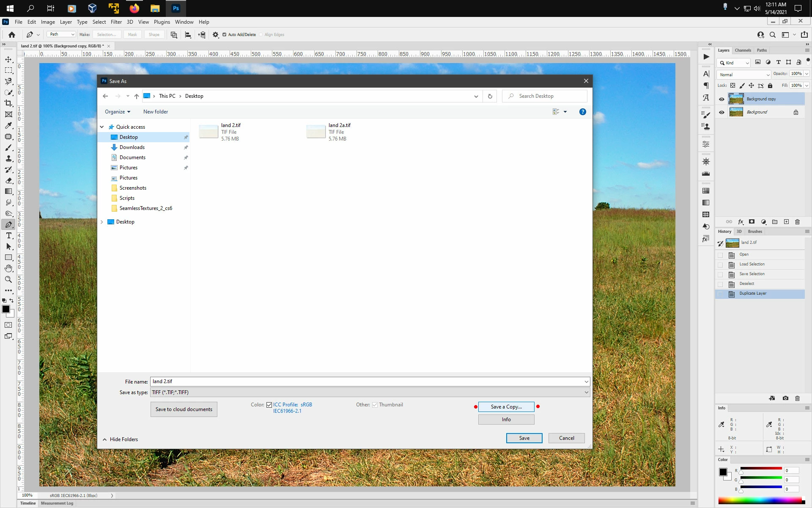This screenshot has height=508, width=812.
Task: Open Firefox from the taskbar
Action: pos(134,8)
